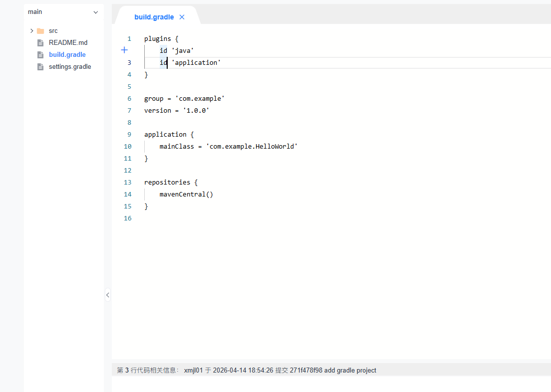Click commit hash 271f478f98 in status bar
Screen dimensions: 551x392
coord(306,371)
